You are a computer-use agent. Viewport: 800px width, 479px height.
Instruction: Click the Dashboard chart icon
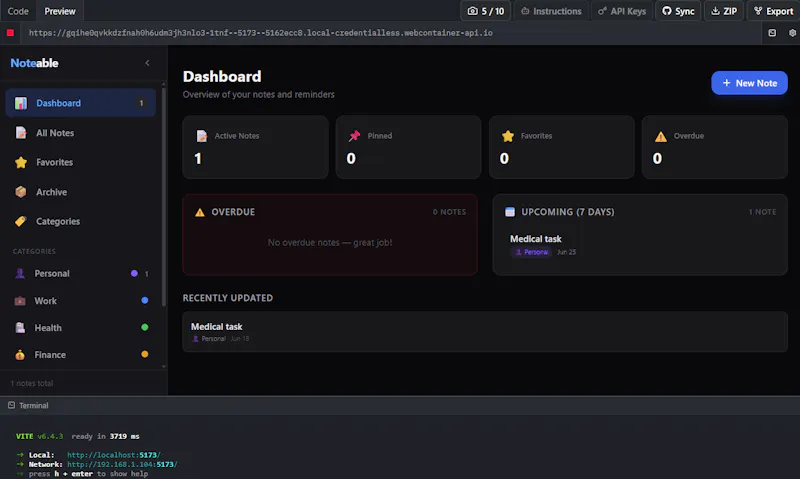pos(21,103)
